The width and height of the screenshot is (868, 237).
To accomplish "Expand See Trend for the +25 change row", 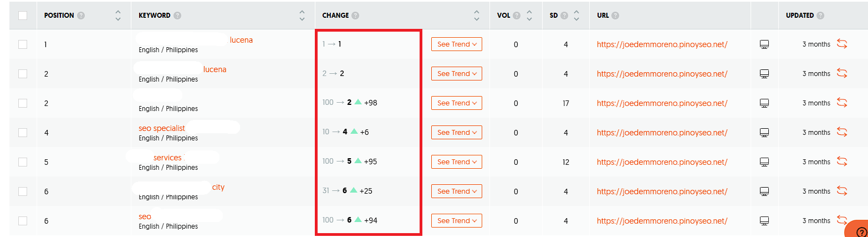I will [x=457, y=191].
